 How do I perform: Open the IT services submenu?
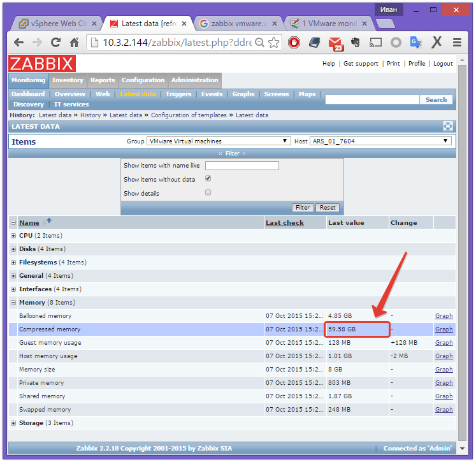71,105
